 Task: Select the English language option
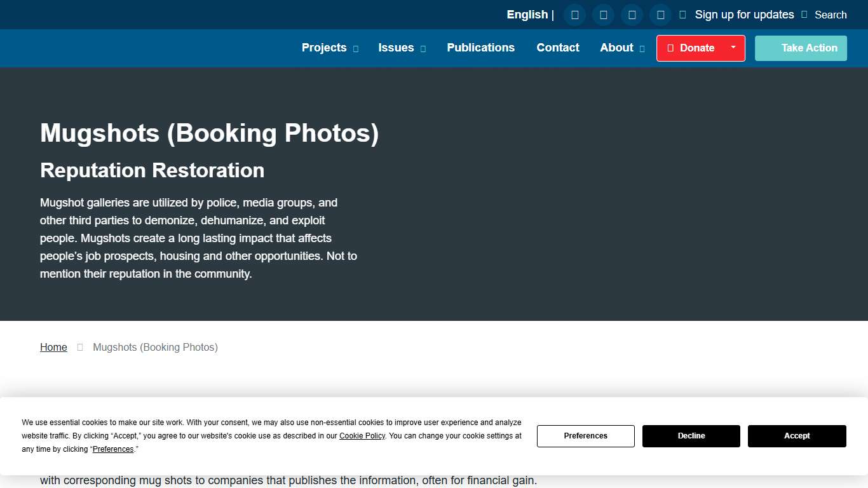(527, 15)
